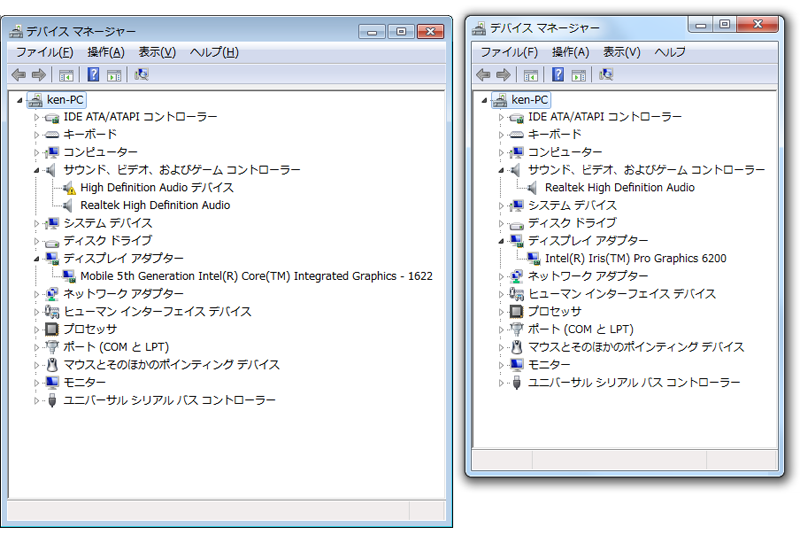
Task: Open 表示(V) menu in the right window
Action: (621, 52)
